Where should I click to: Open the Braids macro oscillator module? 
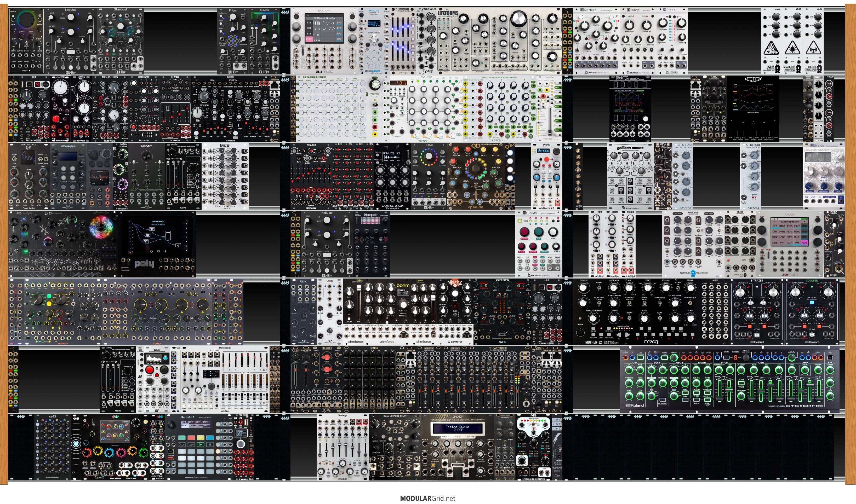[x=824, y=176]
